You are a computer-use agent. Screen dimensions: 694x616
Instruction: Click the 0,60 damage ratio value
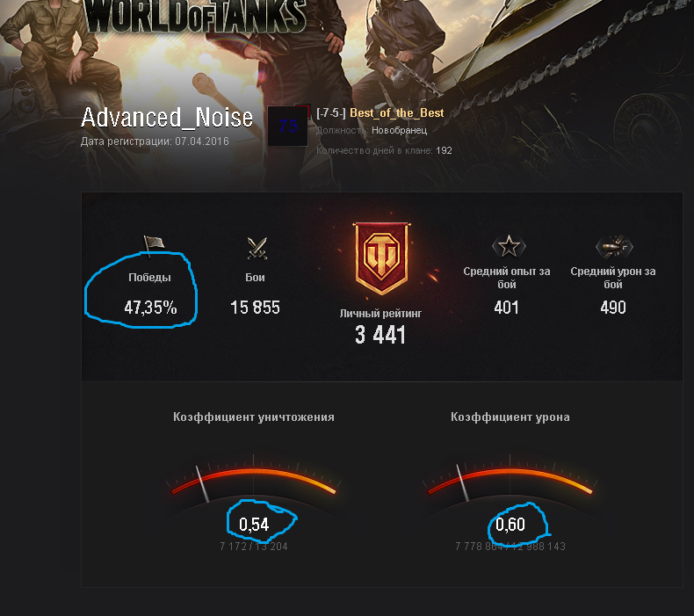click(x=510, y=525)
